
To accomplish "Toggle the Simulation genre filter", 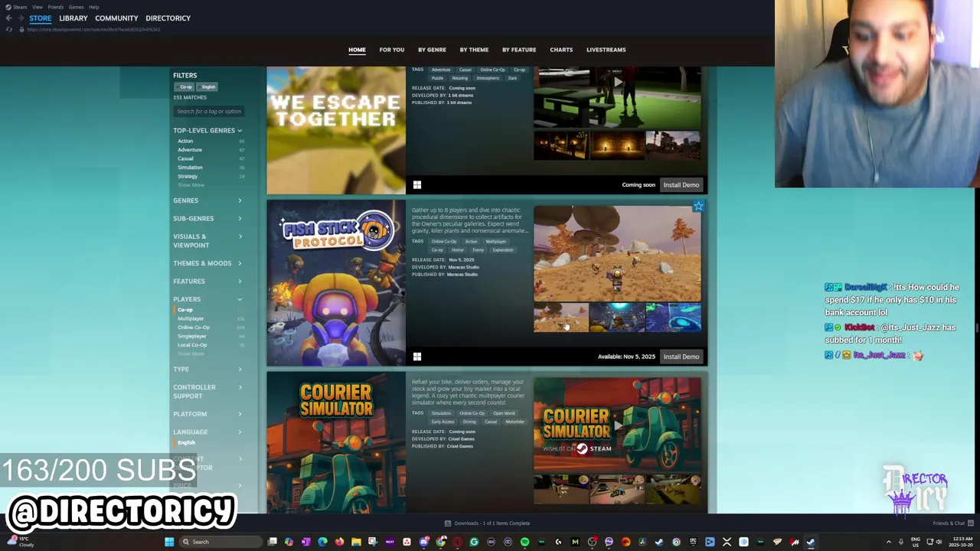I will point(190,168).
